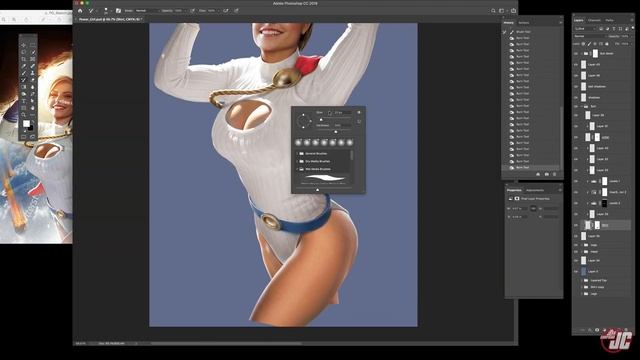Expand the Layered Top group
The image size is (640, 360).
coord(582,281)
